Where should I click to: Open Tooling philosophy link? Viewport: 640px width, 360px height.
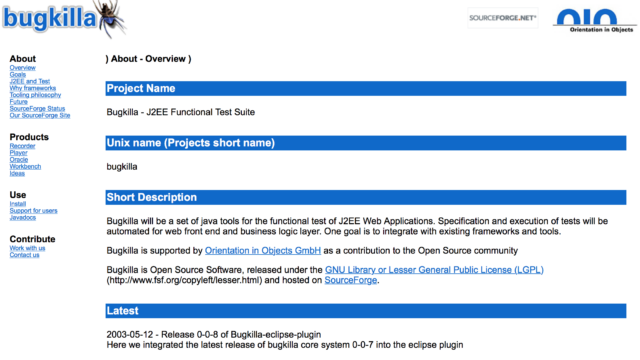click(35, 95)
